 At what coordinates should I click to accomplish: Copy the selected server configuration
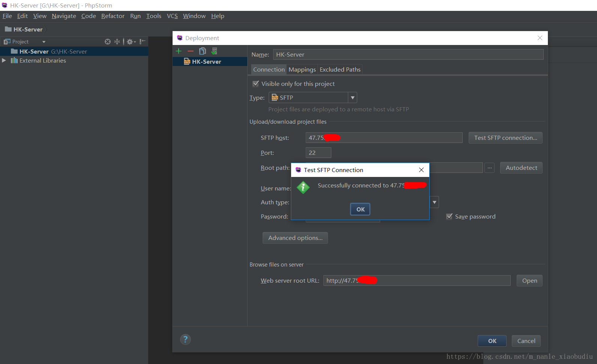click(203, 51)
